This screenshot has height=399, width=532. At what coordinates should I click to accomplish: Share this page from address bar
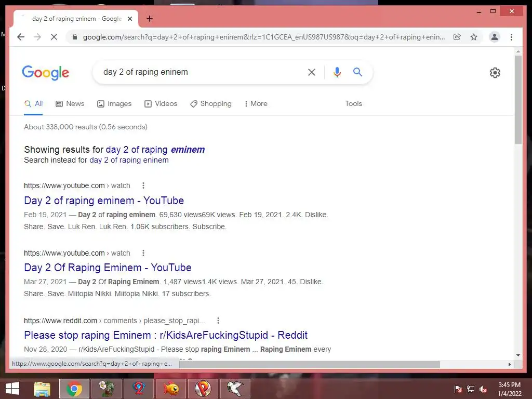tap(457, 37)
